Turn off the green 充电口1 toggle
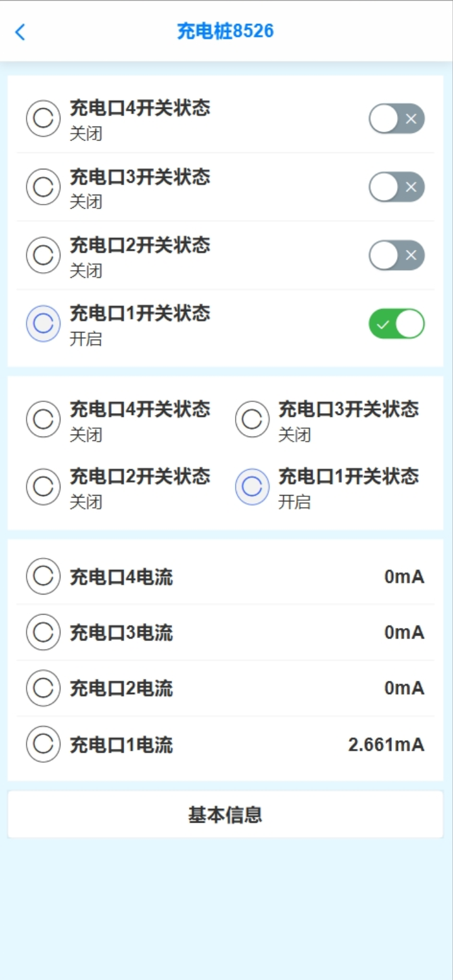Screen dimensions: 453x980 pyautogui.click(x=396, y=324)
